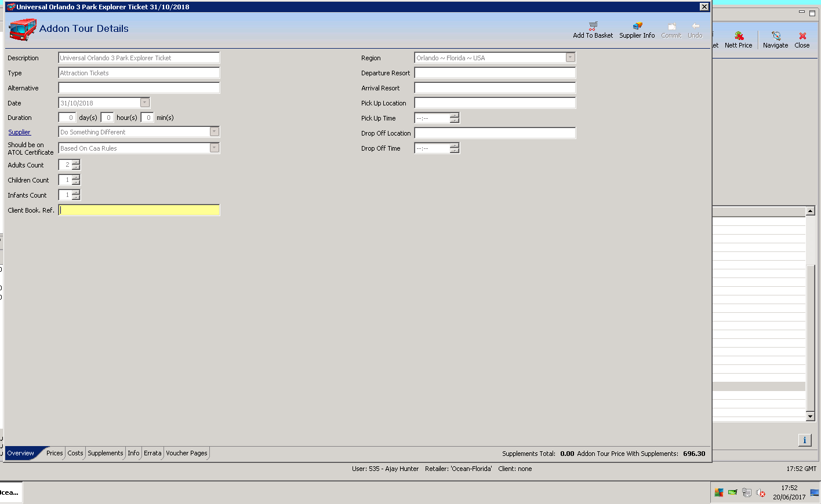Expand the ATOL Certificate dropdown
This screenshot has height=504, width=821.
tap(215, 148)
